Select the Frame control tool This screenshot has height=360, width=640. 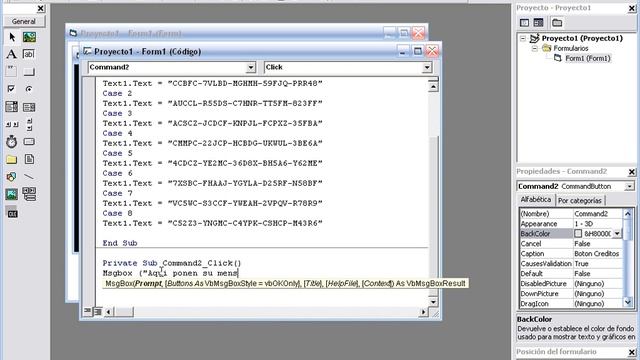[12, 71]
